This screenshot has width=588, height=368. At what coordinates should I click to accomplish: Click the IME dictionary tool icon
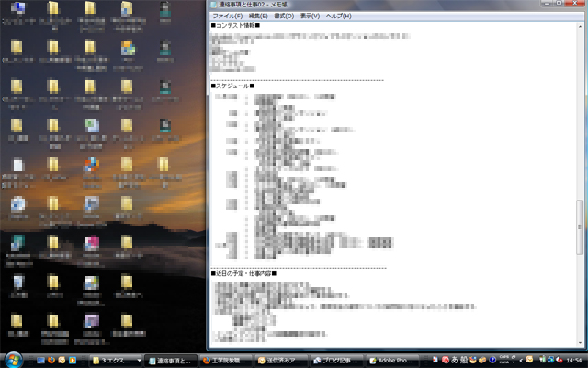coord(482,360)
